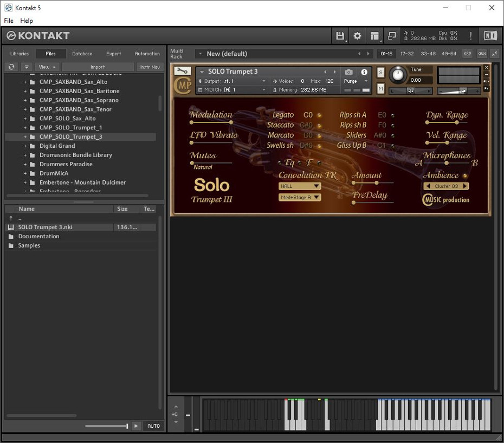Toggle the Marcato D0 articulation LED
This screenshot has height=443, width=504.
319,135
